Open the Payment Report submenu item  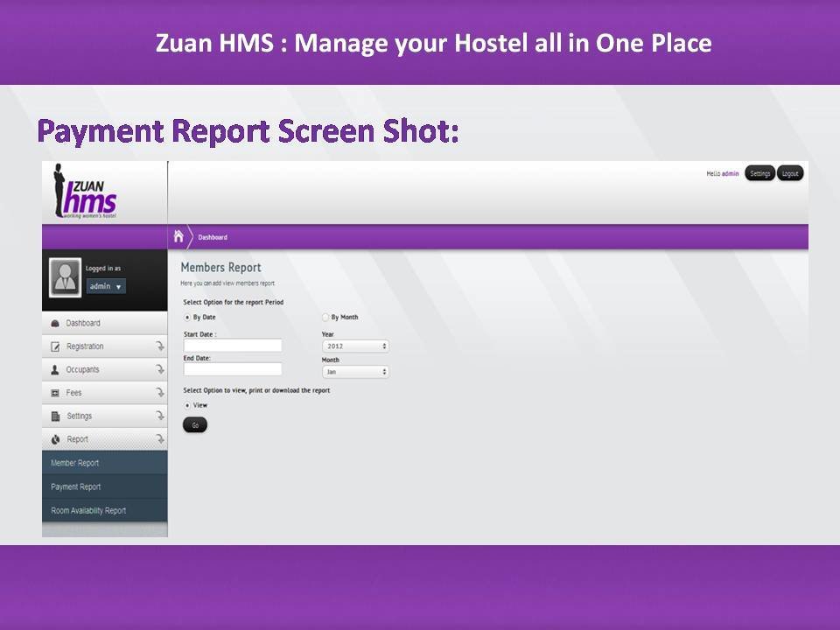pos(104,486)
